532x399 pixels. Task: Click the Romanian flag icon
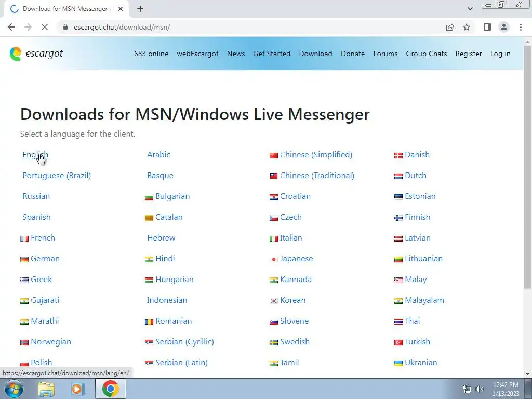tap(149, 322)
